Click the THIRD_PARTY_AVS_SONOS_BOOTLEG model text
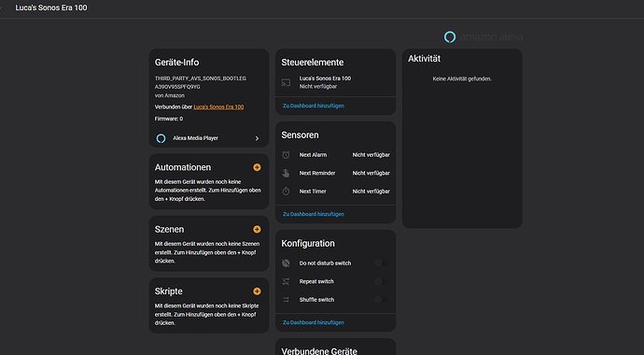Image resolution: width=644 pixels, height=355 pixels. click(x=201, y=78)
